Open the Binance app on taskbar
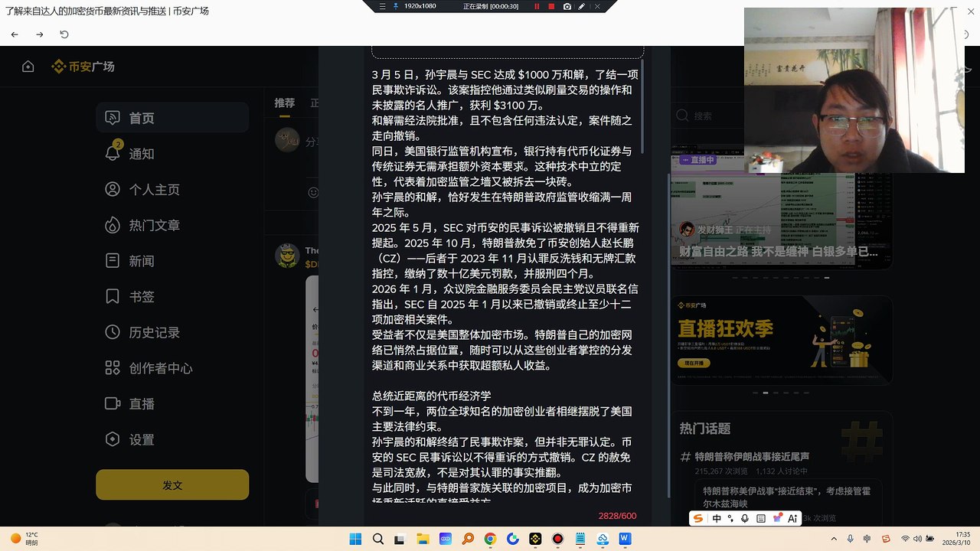Image resolution: width=980 pixels, height=551 pixels. tap(535, 539)
